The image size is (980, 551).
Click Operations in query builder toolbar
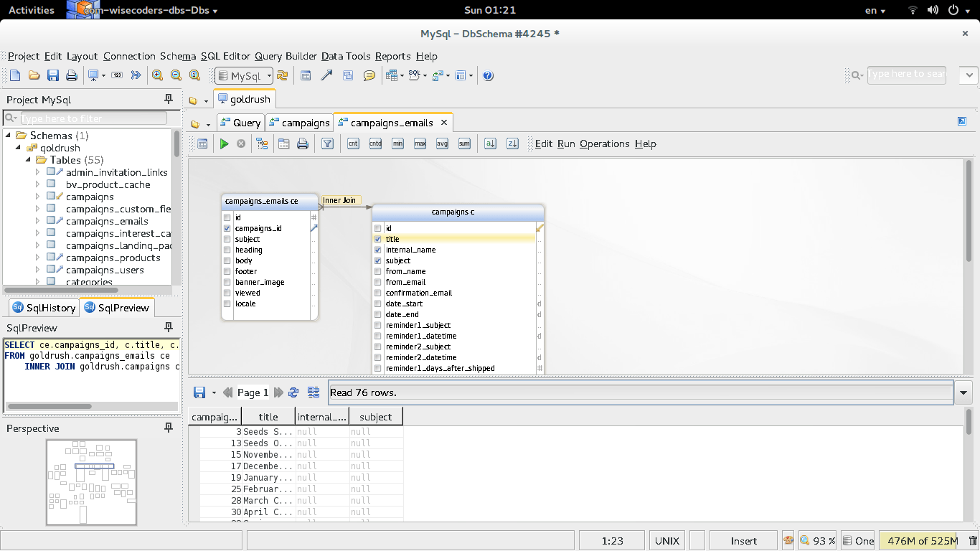click(604, 143)
